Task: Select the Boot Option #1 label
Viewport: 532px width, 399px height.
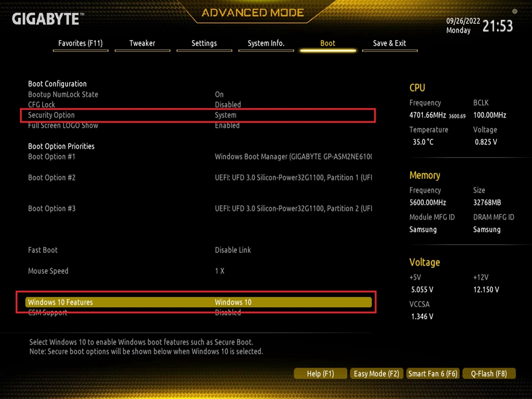Action: pyautogui.click(x=51, y=157)
